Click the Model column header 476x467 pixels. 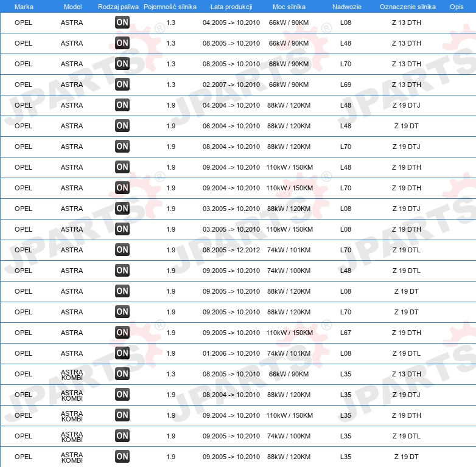[72, 7]
